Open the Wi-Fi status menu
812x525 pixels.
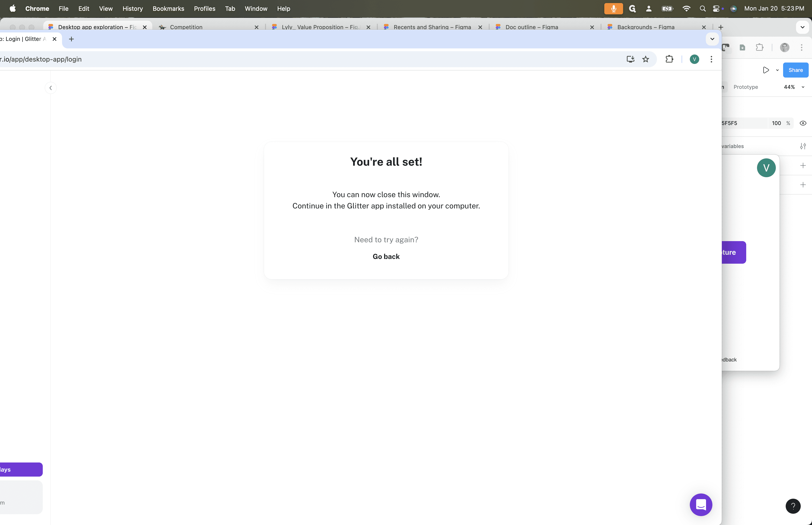coord(686,8)
